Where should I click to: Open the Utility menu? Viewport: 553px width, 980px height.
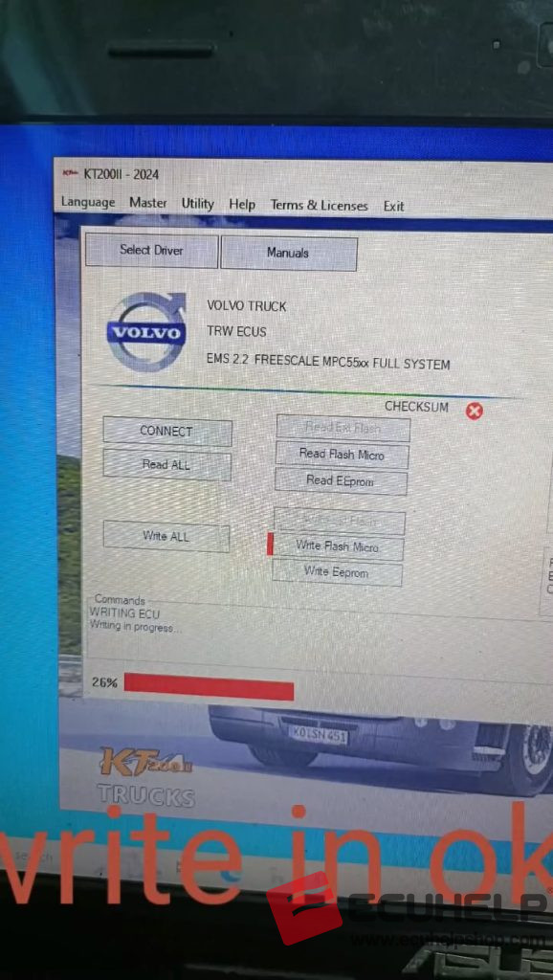(197, 204)
